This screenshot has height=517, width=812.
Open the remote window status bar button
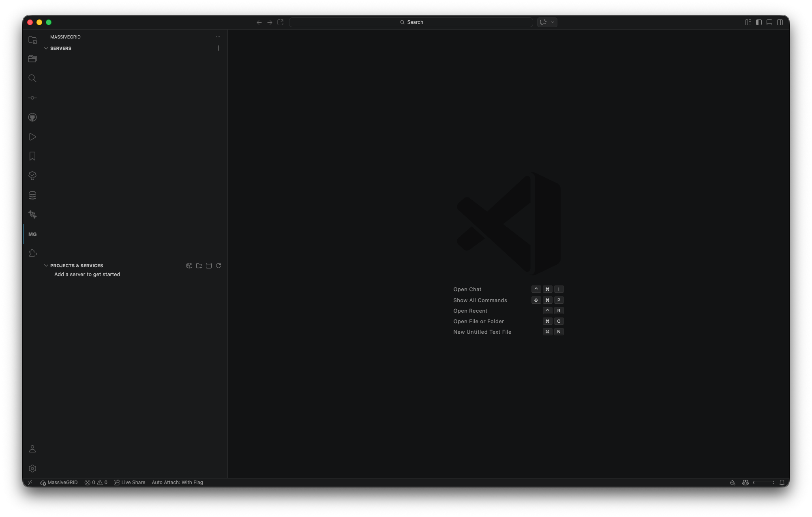[x=30, y=483]
